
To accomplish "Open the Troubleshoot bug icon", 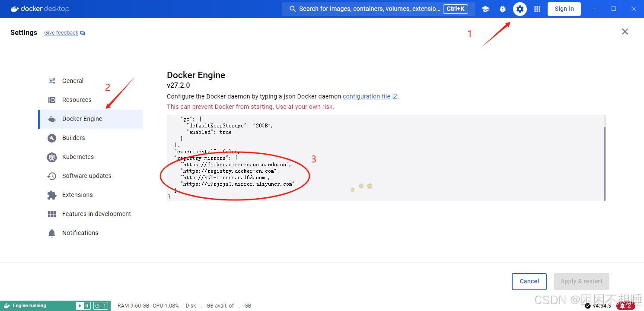I will tap(503, 9).
